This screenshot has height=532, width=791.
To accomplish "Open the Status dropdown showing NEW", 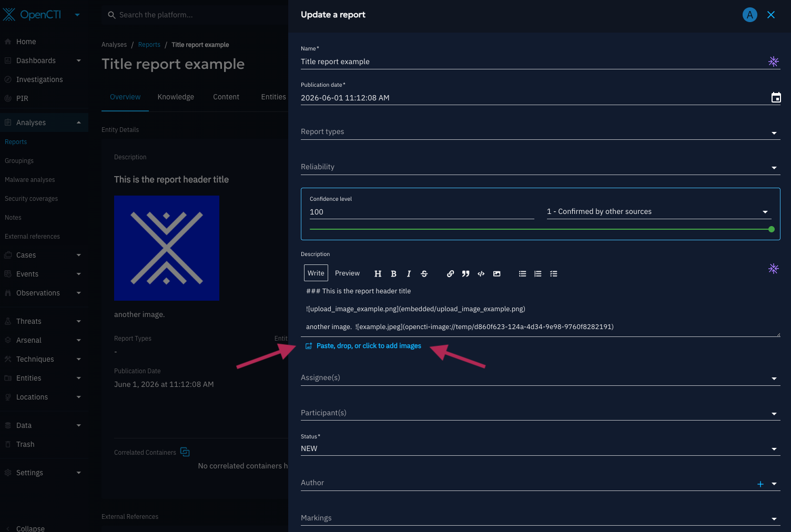I will click(x=541, y=448).
